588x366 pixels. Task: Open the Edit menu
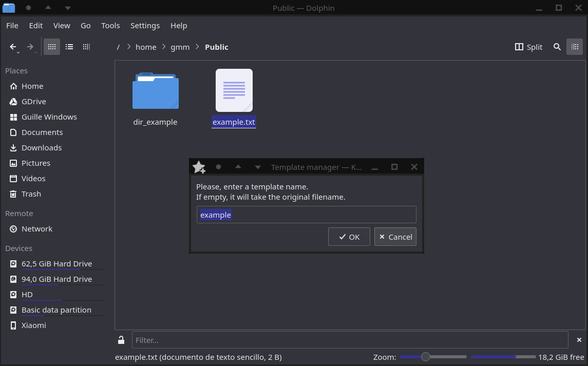[x=35, y=26]
